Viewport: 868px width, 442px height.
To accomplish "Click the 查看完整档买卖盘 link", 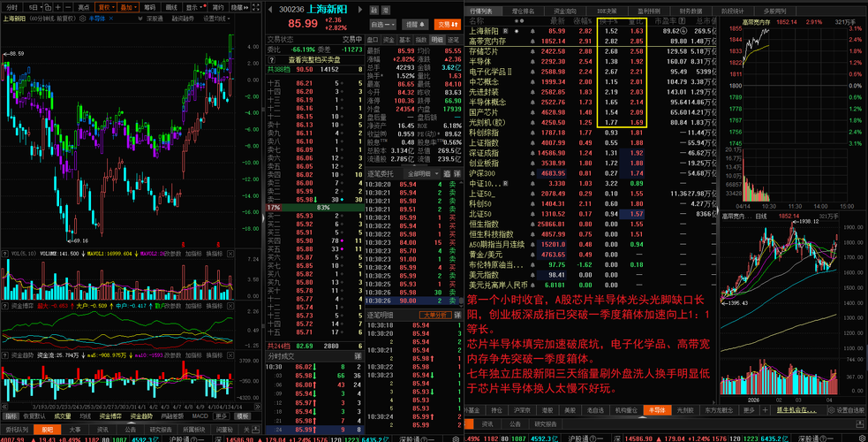I will coord(314,60).
